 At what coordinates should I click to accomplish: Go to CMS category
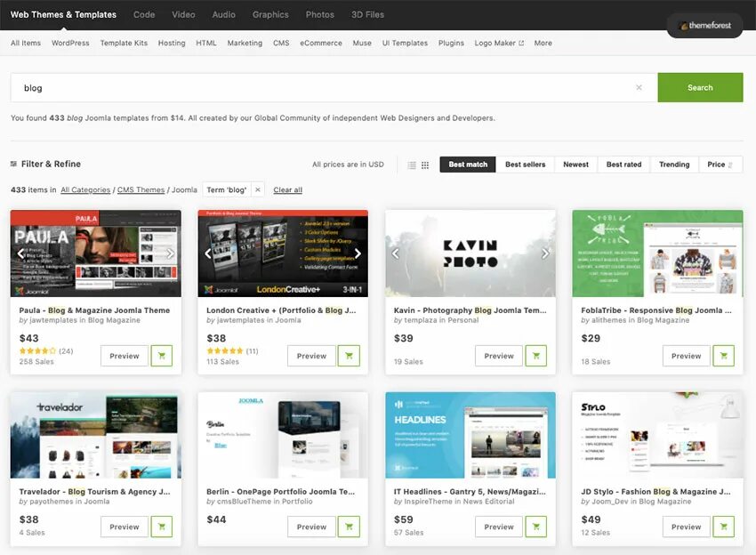[x=281, y=43]
